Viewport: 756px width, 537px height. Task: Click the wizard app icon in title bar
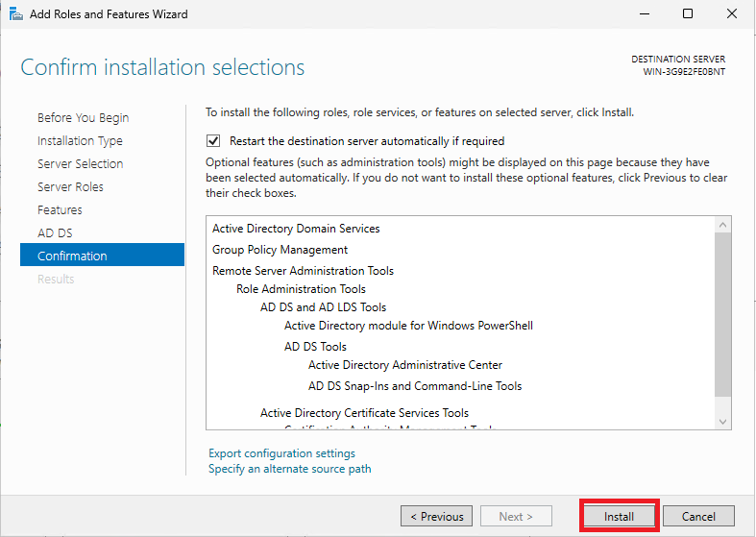pos(16,14)
